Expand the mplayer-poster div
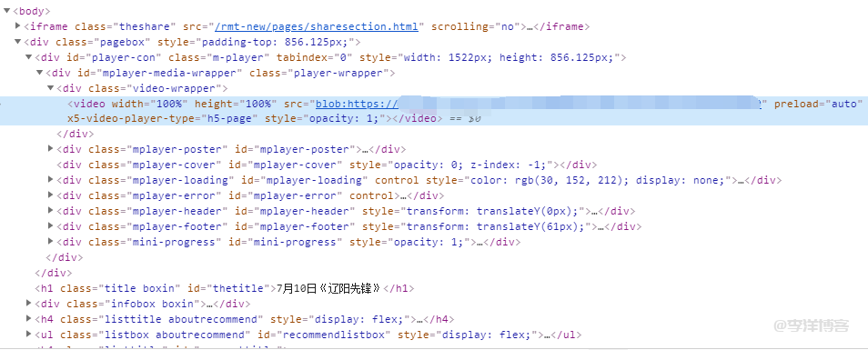The height and width of the screenshot is (350, 868). point(50,149)
